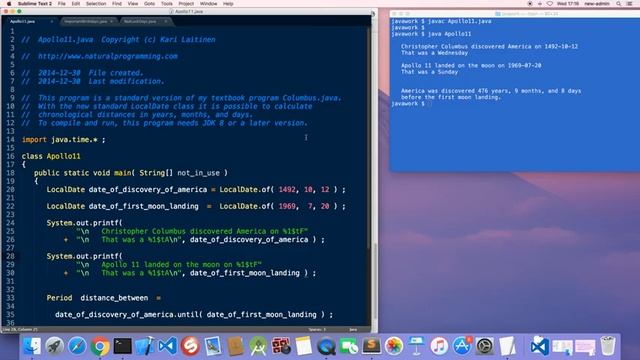Open Spotlight search magnifier in menu bar
Image resolution: width=640 pixels, height=360 pixels.
point(618,4)
